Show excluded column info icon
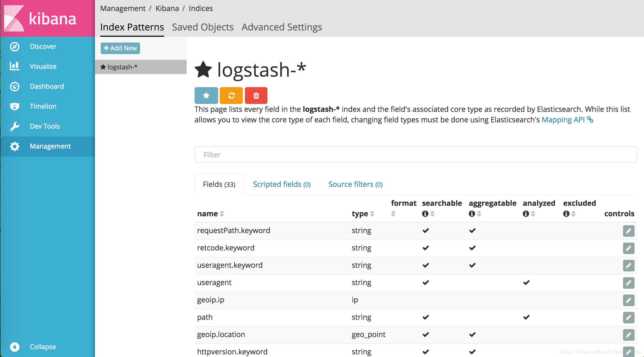 point(566,214)
